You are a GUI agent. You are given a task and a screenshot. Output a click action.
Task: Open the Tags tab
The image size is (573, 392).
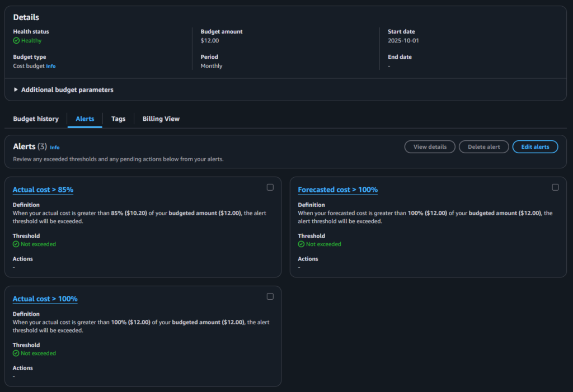pos(118,119)
